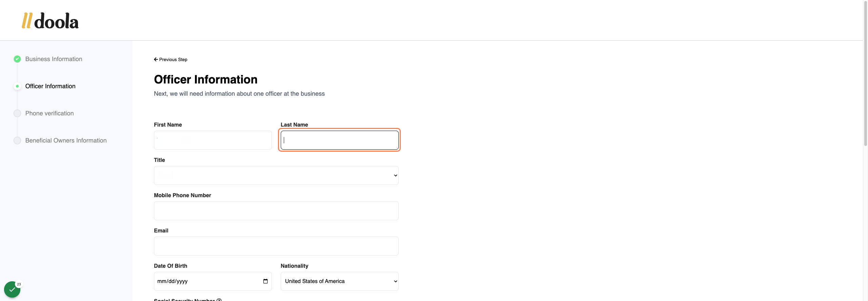Image resolution: width=868 pixels, height=301 pixels.
Task: Click the Social Security Number help icon
Action: [219, 300]
